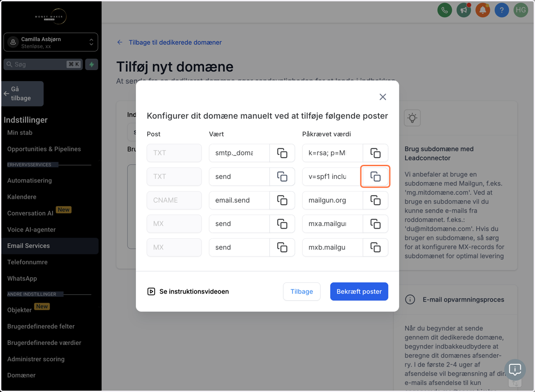Open Opportunities & Pipelines settings
Screen dimensions: 535x392
pos(44,149)
